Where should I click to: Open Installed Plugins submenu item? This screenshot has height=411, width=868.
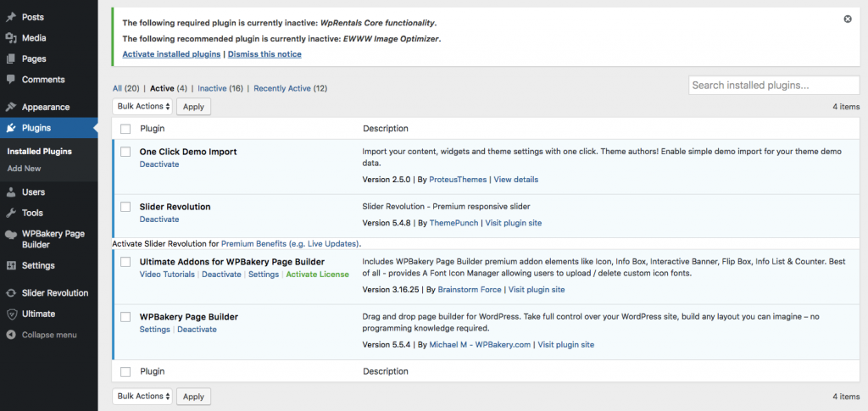coord(39,151)
